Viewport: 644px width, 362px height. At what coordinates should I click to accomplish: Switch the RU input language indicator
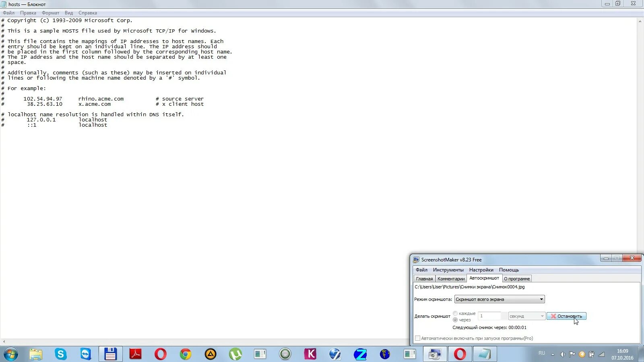(542, 353)
